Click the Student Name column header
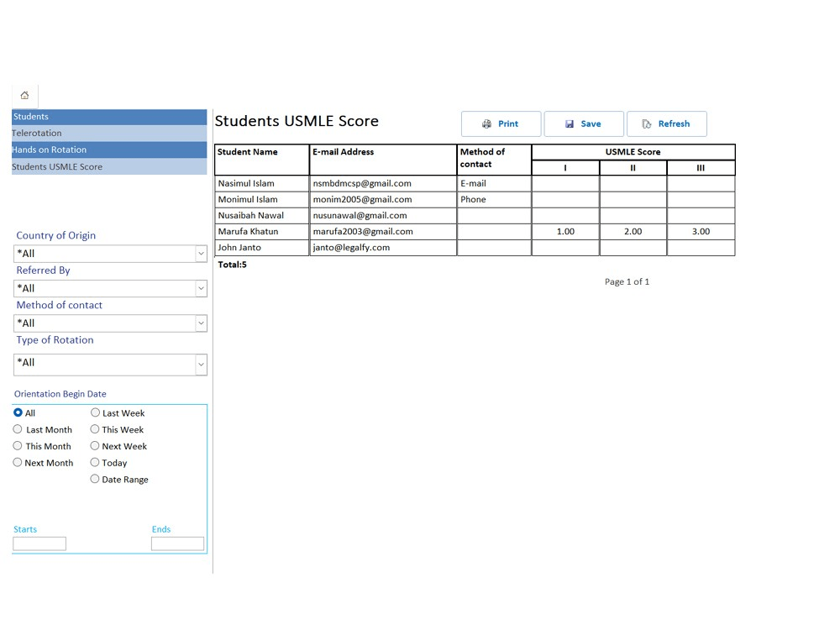The height and width of the screenshot is (630, 840). (x=262, y=159)
